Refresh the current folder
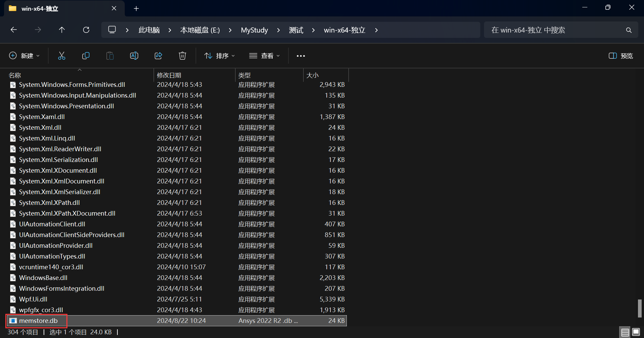Image resolution: width=644 pixels, height=338 pixels. point(86,30)
